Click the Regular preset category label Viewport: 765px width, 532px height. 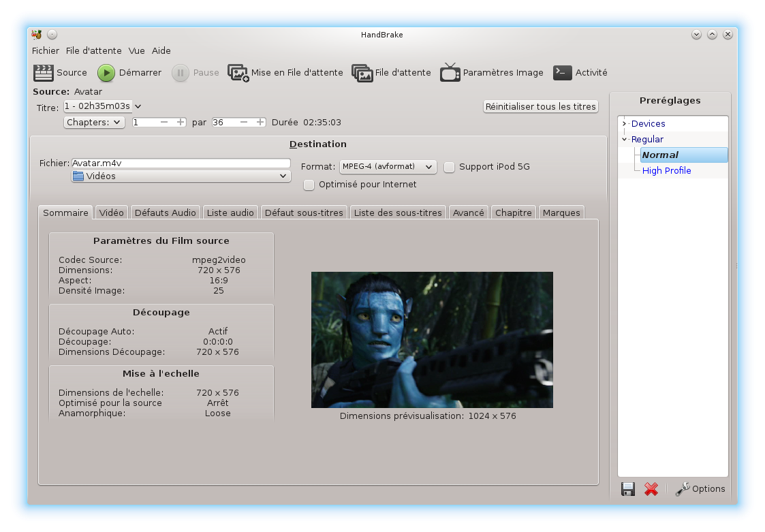(647, 139)
